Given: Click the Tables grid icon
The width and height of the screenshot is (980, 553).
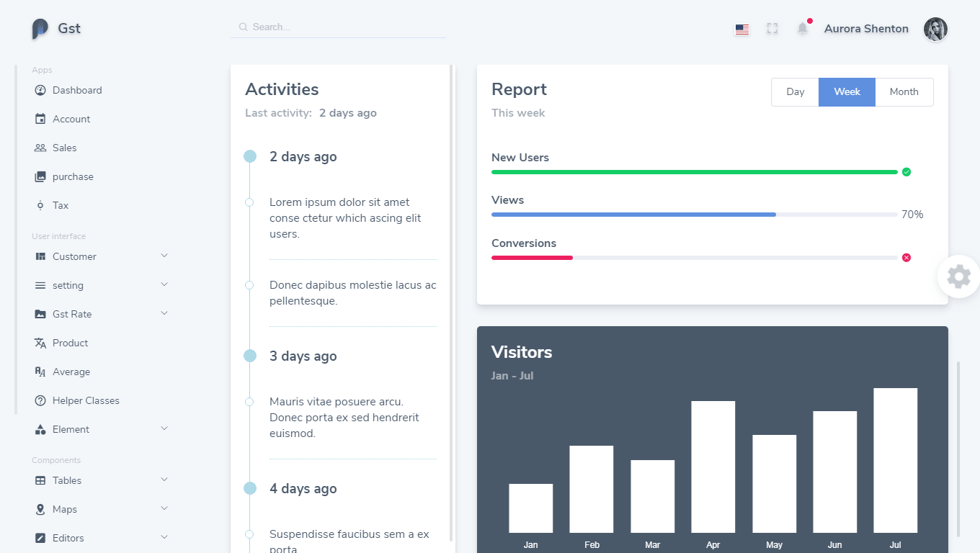Looking at the screenshot, I should [40, 480].
